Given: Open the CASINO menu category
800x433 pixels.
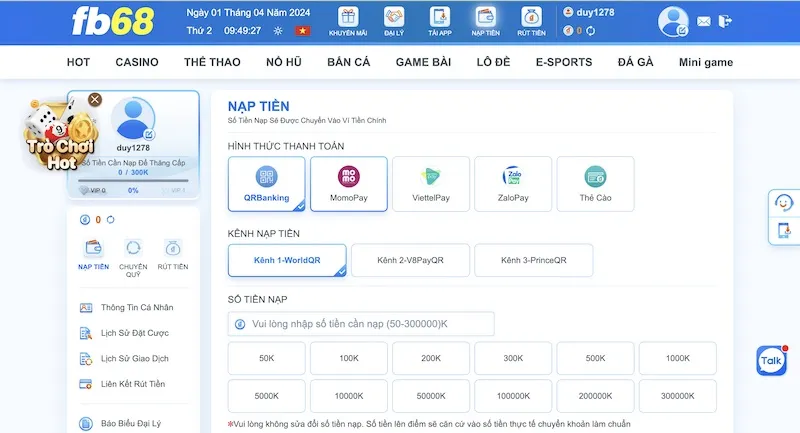Looking at the screenshot, I should [x=137, y=62].
